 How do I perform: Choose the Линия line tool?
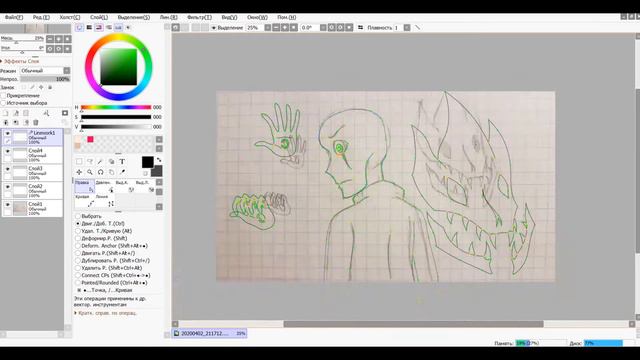click(x=104, y=200)
